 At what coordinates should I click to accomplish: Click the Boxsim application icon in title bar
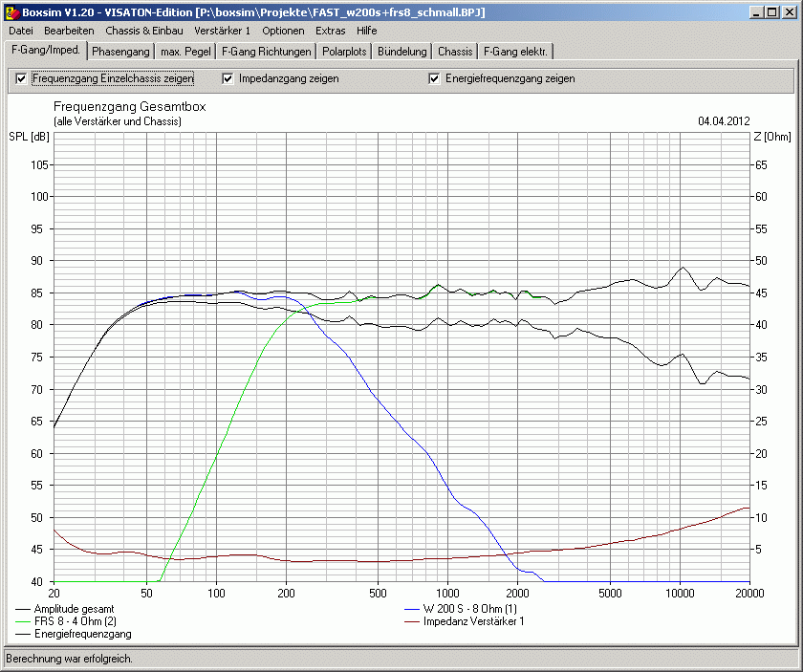point(11,11)
